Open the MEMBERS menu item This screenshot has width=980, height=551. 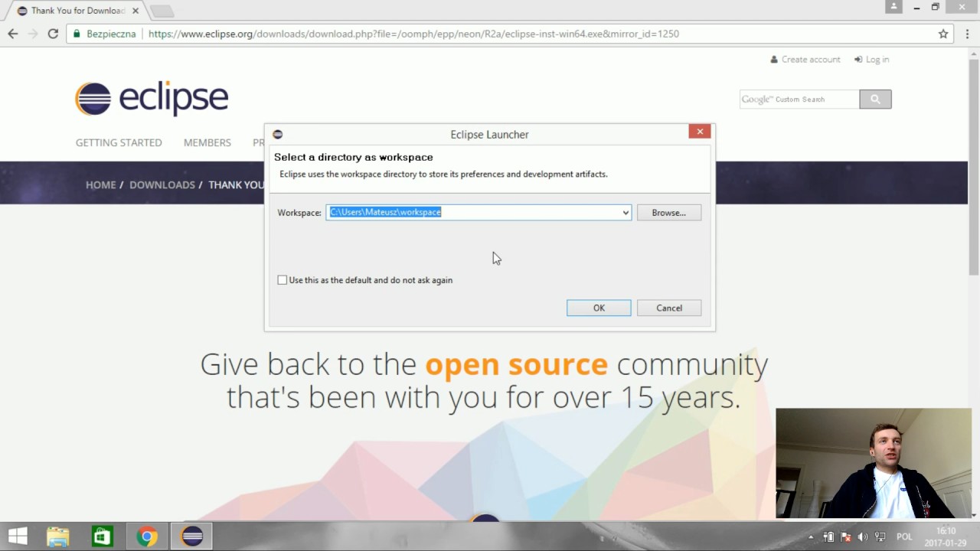click(x=207, y=142)
